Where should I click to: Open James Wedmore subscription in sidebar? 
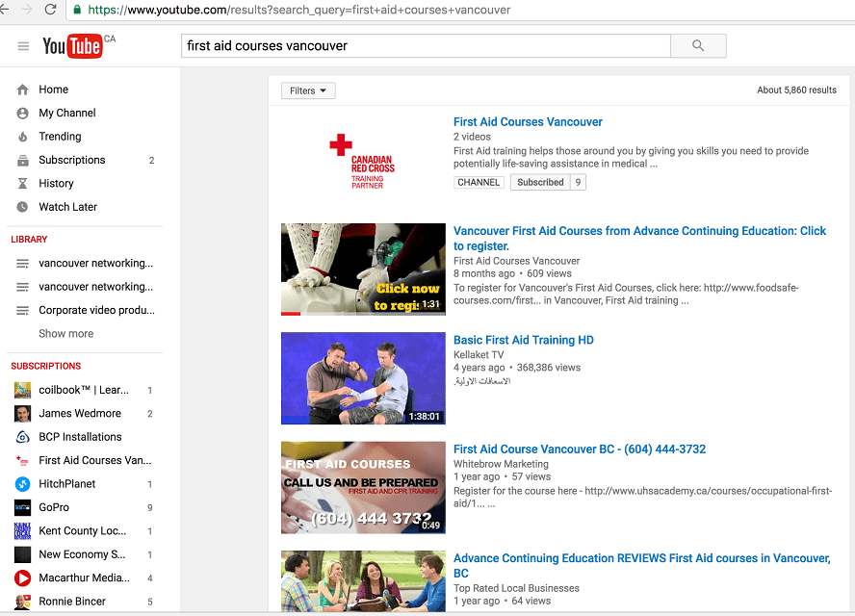(x=80, y=413)
